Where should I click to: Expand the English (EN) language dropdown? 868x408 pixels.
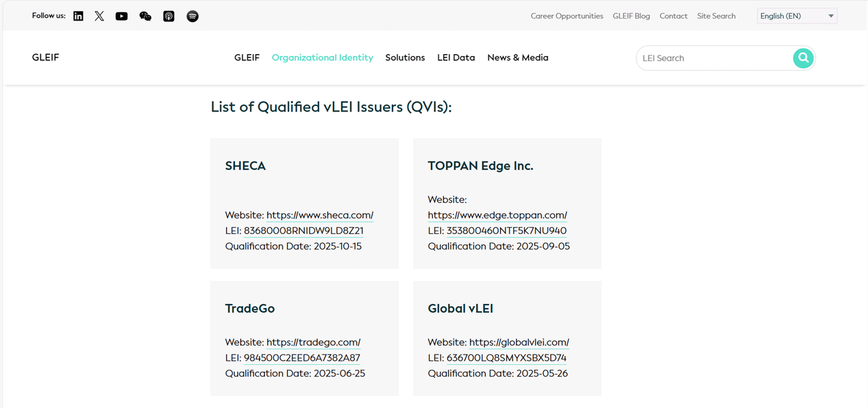(x=797, y=16)
